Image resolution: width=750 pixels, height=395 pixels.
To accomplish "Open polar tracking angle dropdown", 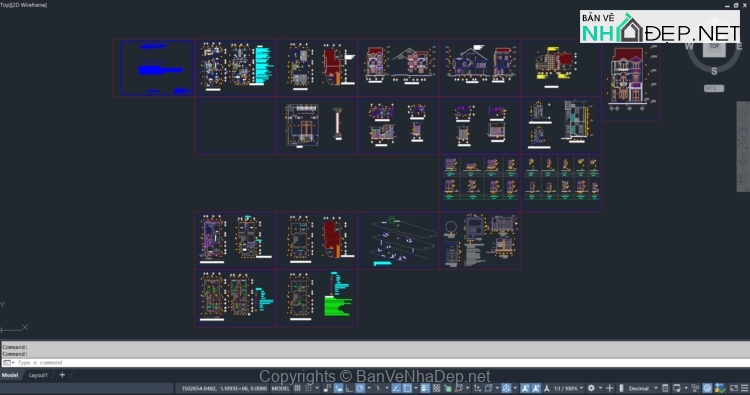I will (369, 388).
